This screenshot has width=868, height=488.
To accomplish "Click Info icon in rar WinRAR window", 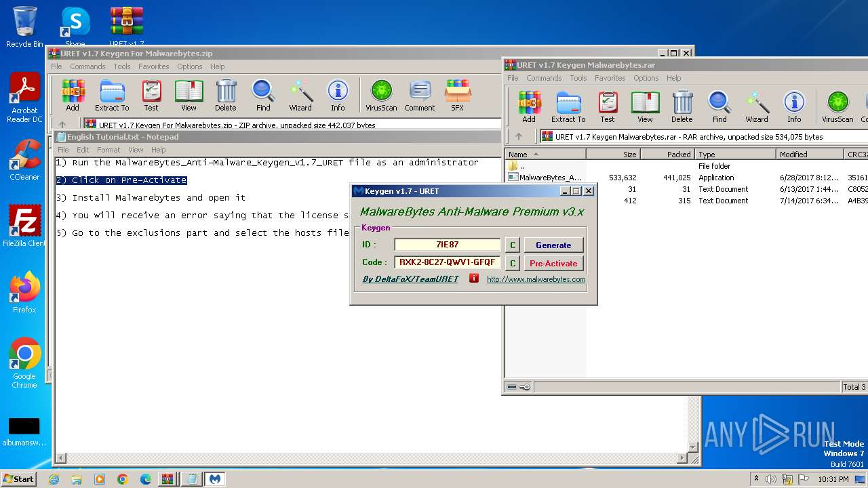I will (794, 106).
